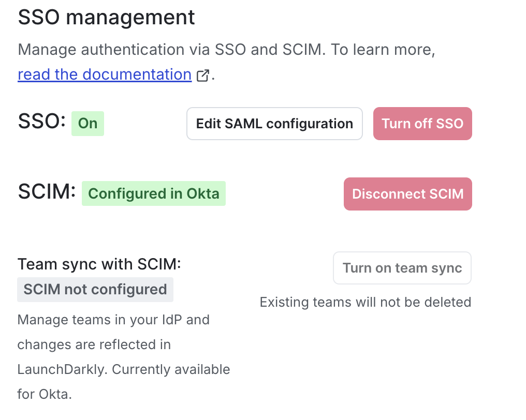Disconnect SCIM from Okta
The width and height of the screenshot is (526, 420).
[407, 193]
